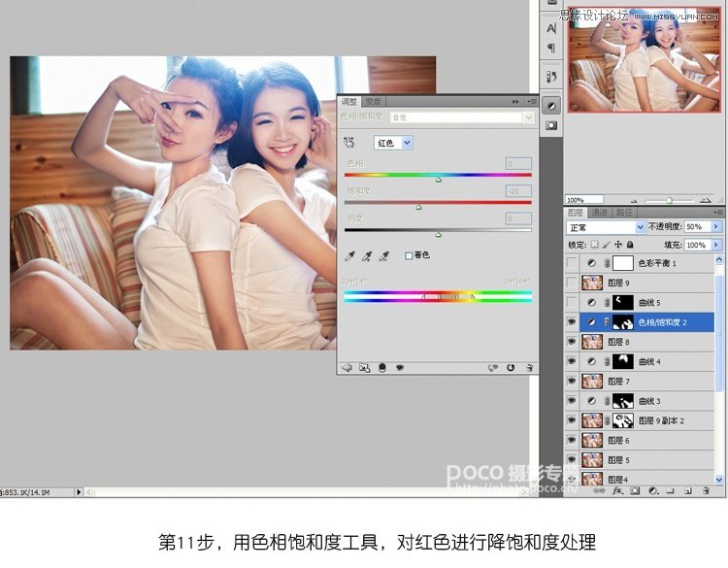Hide the 图层 8 layer

click(x=572, y=342)
